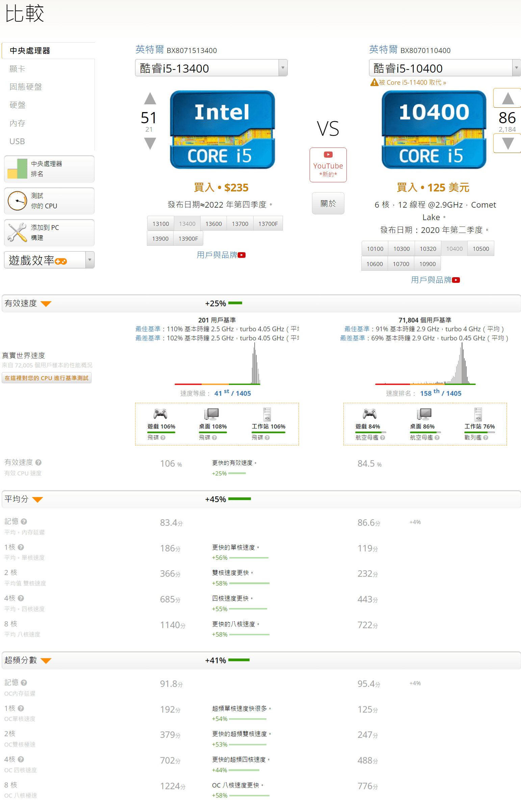This screenshot has height=812, width=521.
Task: Click the YouTube 新的 video button
Action: pyautogui.click(x=328, y=165)
